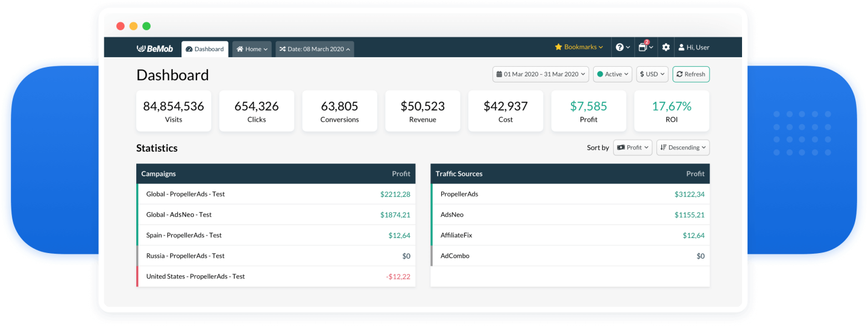The height and width of the screenshot is (326, 868).
Task: Click the Bookmarks star icon
Action: (558, 47)
